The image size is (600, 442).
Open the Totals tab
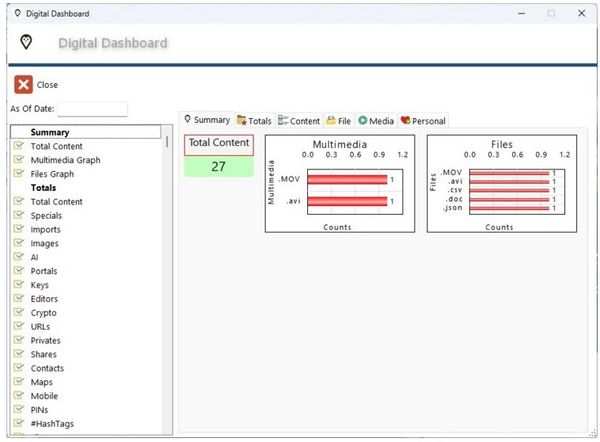pyautogui.click(x=254, y=121)
